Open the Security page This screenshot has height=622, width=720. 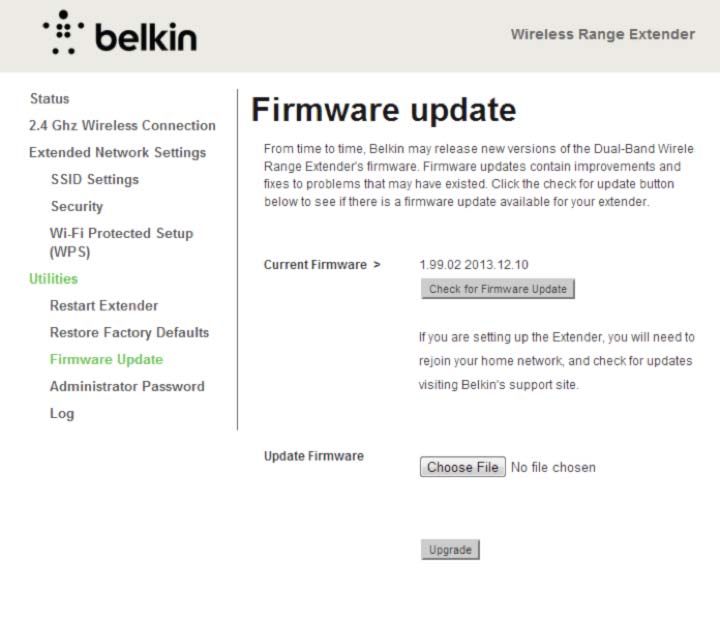click(x=77, y=207)
